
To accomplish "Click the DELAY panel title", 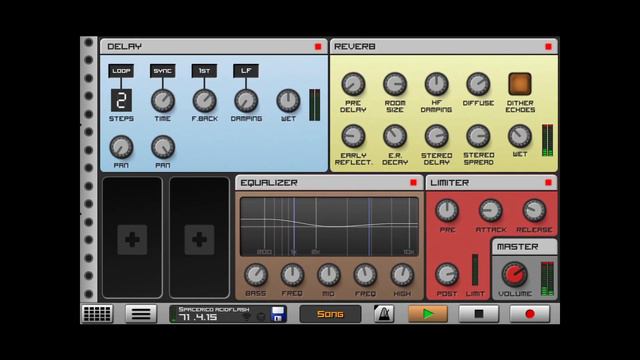I will [x=124, y=47].
